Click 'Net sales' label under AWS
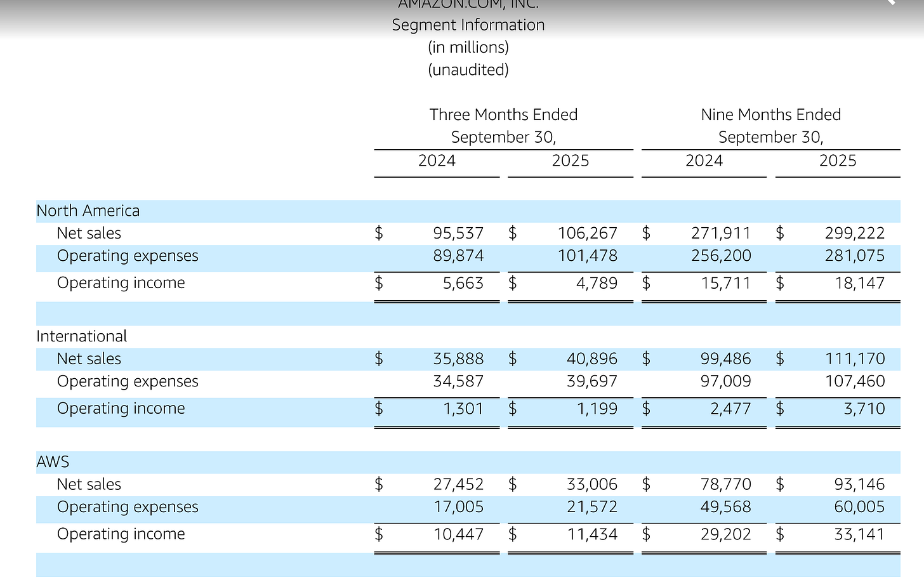924x580 pixels. (x=89, y=484)
